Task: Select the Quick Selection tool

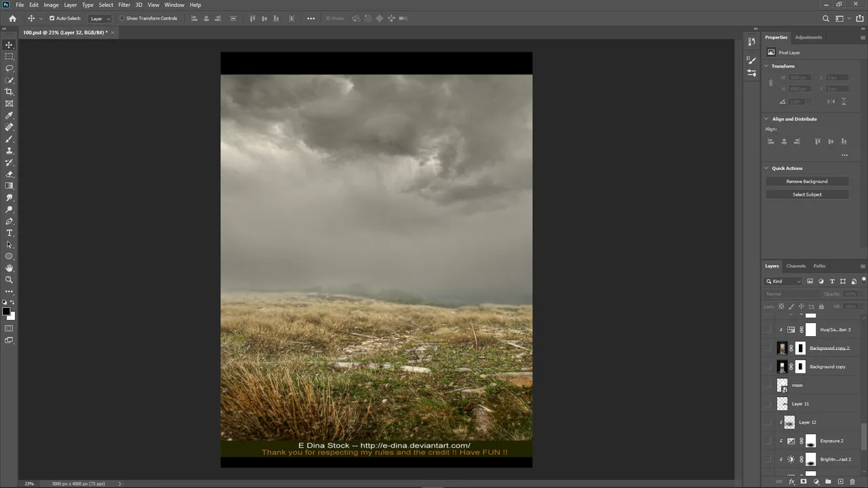Action: click(x=9, y=80)
